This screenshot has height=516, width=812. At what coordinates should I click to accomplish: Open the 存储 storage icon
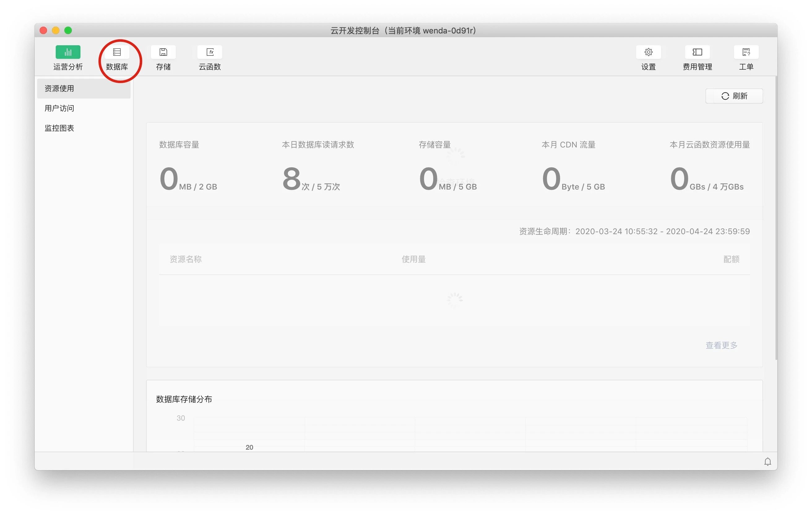coord(163,52)
